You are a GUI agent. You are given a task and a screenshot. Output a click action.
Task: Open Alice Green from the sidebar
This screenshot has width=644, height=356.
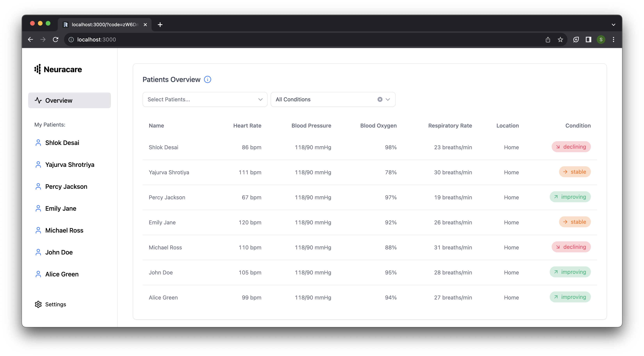pyautogui.click(x=62, y=274)
